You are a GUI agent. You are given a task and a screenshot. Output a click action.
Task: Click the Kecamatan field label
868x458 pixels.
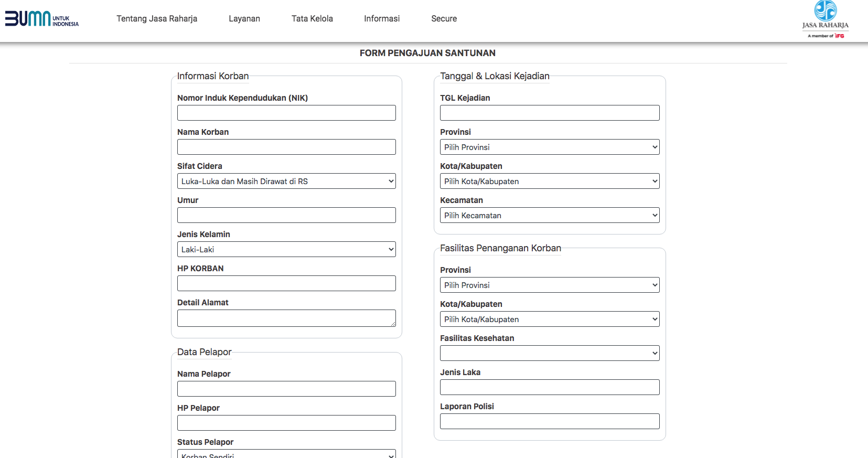(x=462, y=200)
